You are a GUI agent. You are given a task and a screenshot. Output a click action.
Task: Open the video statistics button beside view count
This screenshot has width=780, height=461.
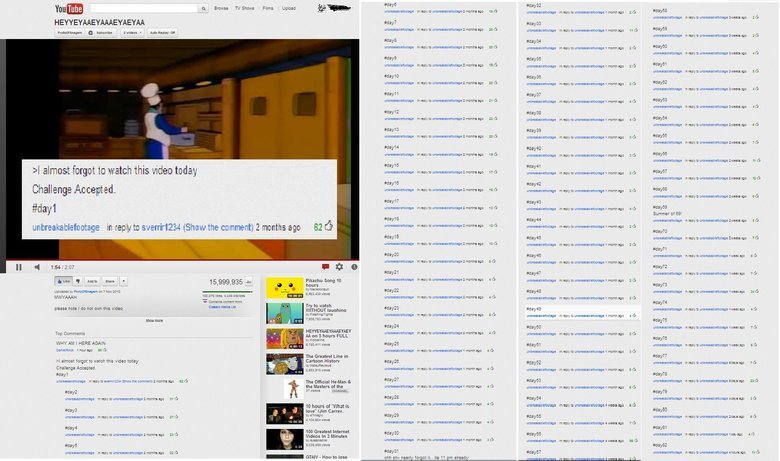click(249, 282)
